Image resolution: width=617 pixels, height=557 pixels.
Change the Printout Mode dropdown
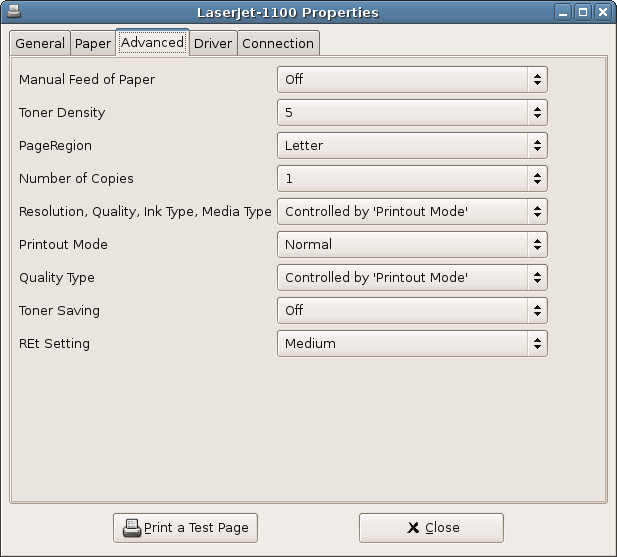coord(412,244)
